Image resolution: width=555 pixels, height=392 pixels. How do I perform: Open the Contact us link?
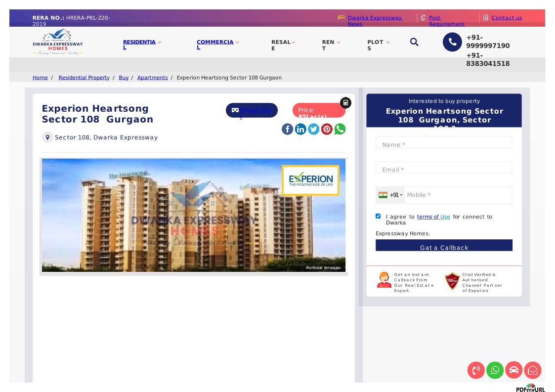(506, 18)
